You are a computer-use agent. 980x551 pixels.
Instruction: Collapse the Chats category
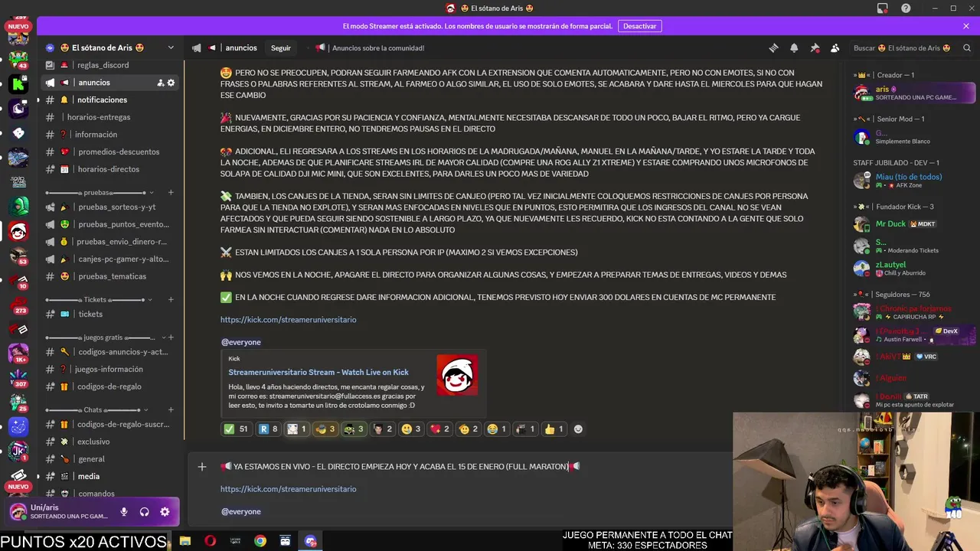(98, 409)
